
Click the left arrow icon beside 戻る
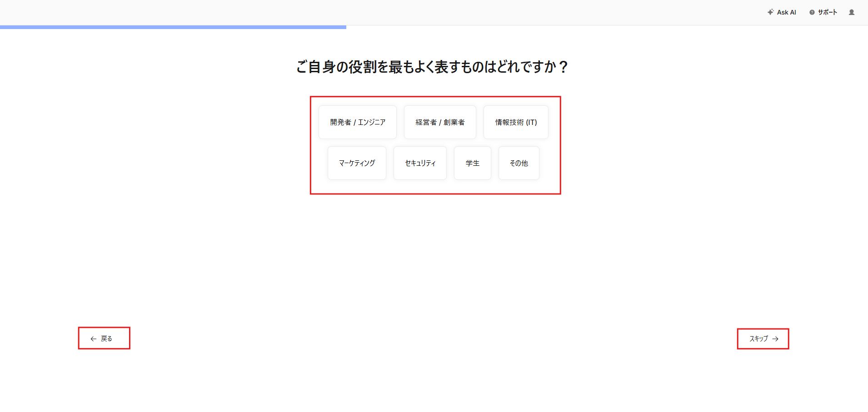93,338
